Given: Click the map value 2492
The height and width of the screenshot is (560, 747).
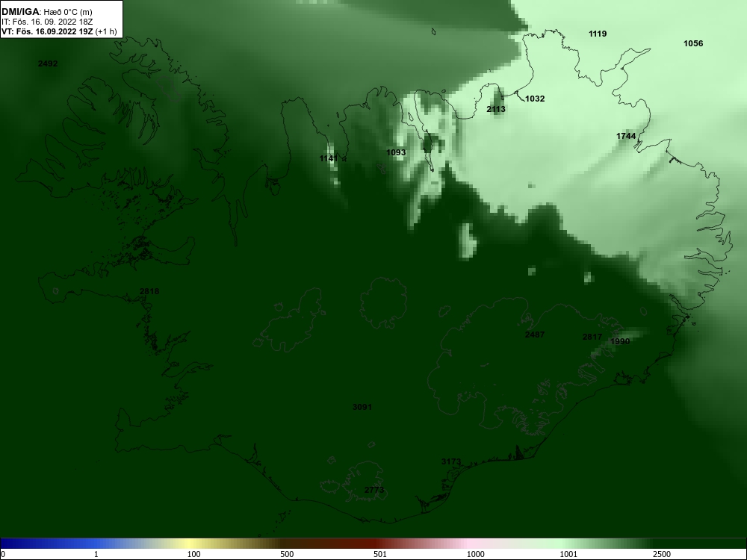Looking at the screenshot, I should (48, 63).
